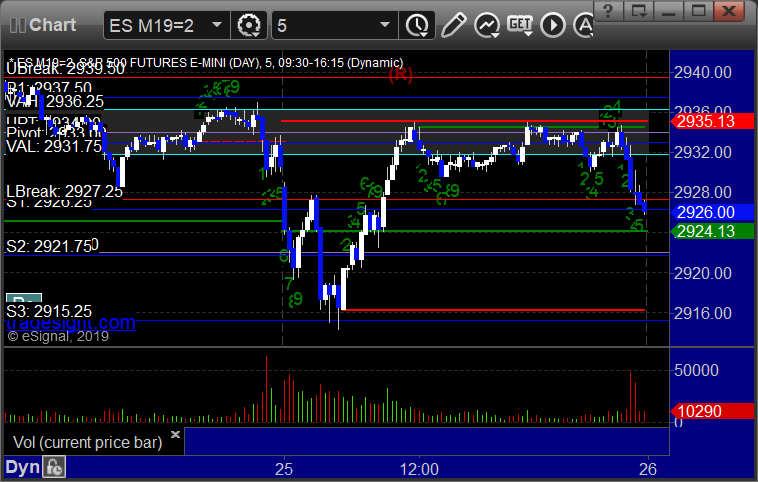Click the VAL: 2931.75 label
The width and height of the screenshot is (758, 482).
[54, 146]
